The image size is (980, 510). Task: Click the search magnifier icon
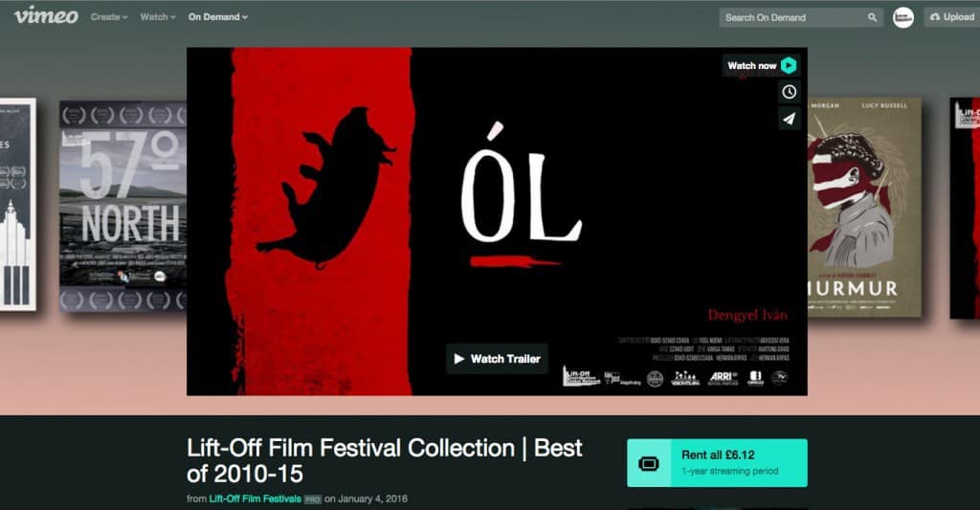872,17
